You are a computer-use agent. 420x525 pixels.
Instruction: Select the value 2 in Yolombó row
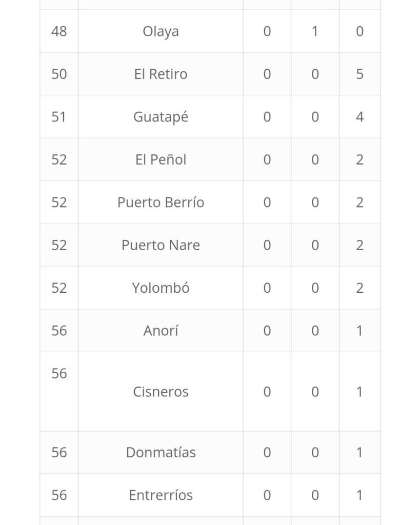359,288
